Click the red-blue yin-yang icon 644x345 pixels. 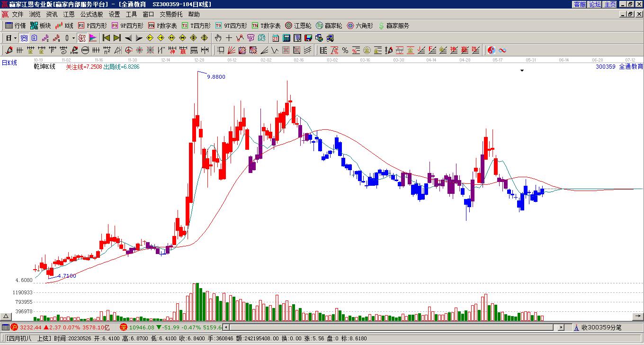pos(492,50)
